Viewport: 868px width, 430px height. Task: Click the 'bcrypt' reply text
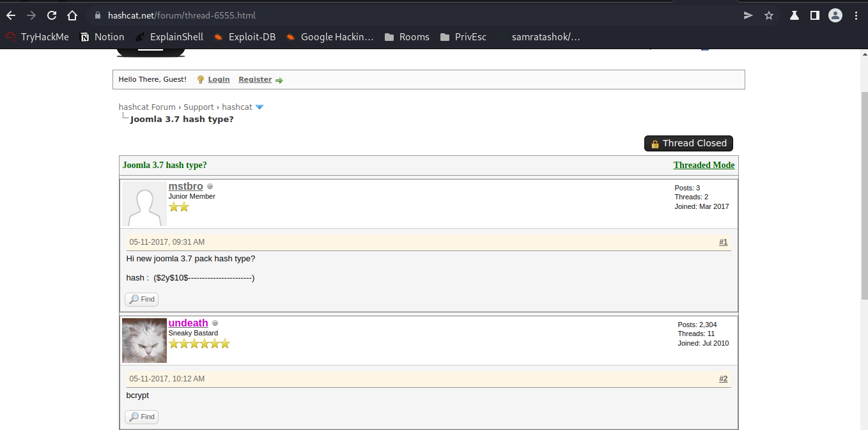(137, 395)
